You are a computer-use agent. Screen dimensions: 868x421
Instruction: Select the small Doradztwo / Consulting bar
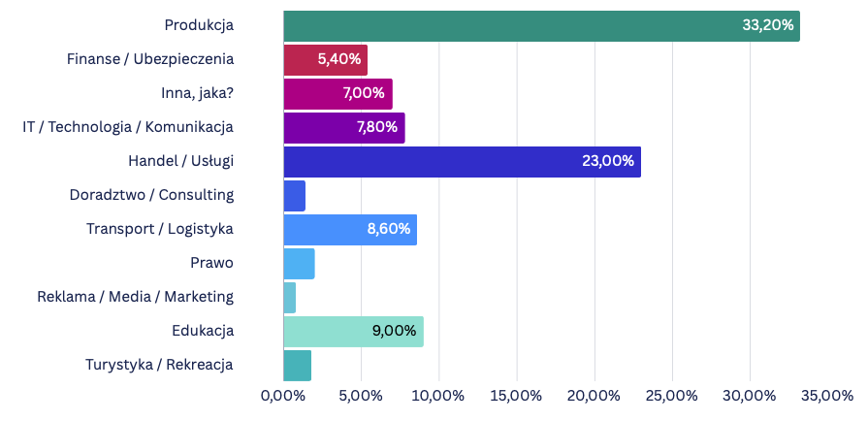(x=295, y=196)
